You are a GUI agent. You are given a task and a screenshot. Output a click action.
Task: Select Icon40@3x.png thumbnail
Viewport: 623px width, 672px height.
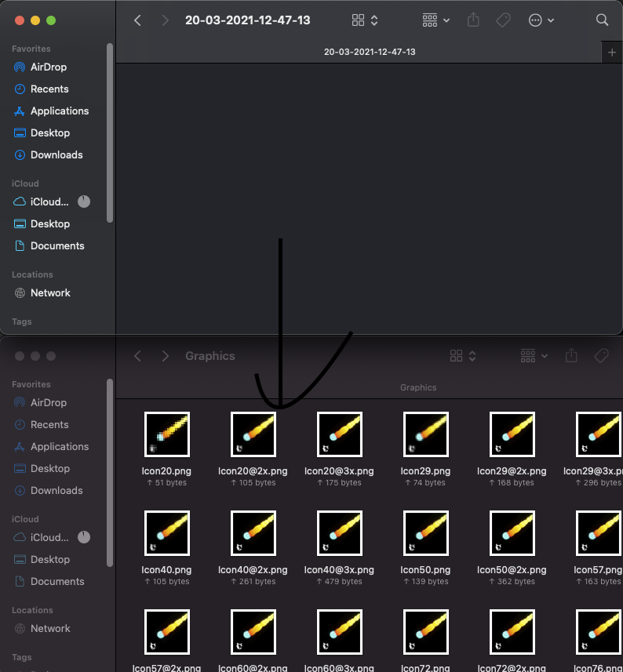(339, 532)
